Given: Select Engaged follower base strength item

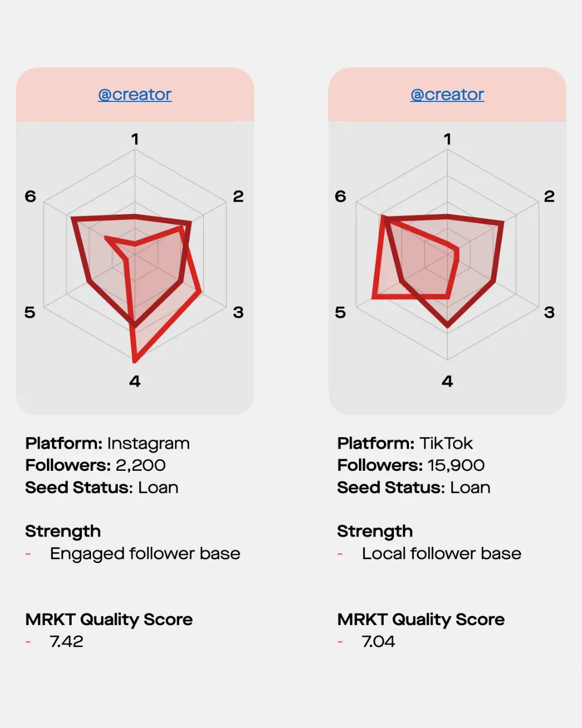Looking at the screenshot, I should [145, 554].
